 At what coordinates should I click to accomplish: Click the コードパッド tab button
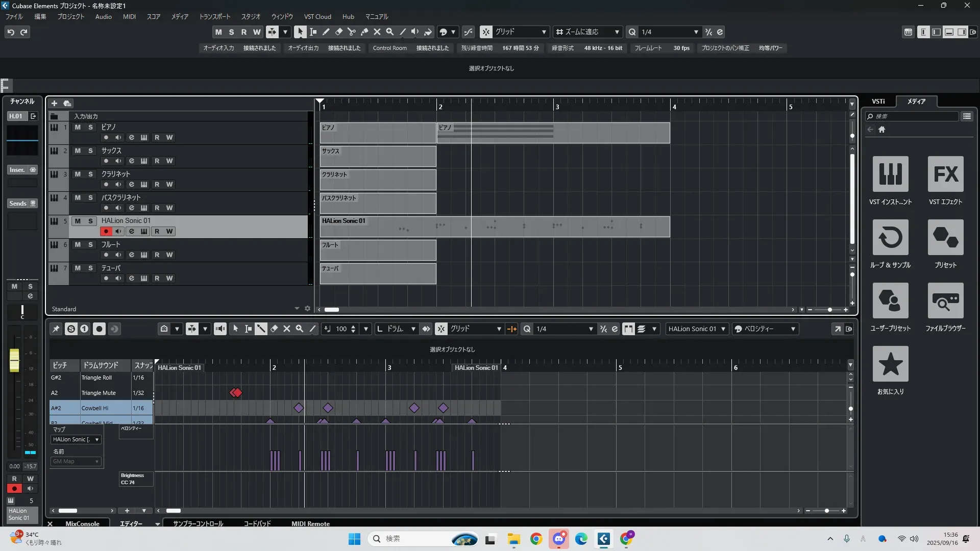click(x=257, y=523)
